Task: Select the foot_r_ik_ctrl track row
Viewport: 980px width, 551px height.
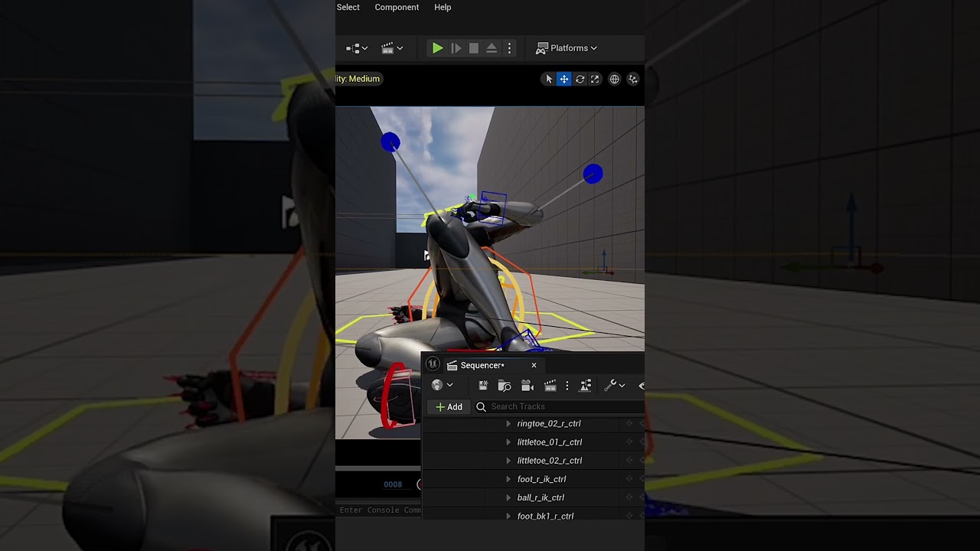Action: point(534,479)
